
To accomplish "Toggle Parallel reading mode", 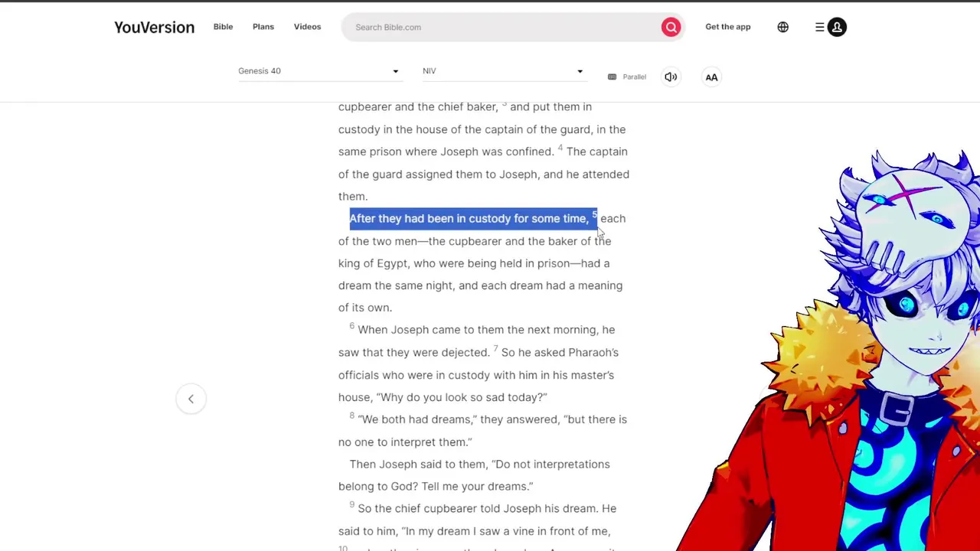I will click(x=627, y=77).
